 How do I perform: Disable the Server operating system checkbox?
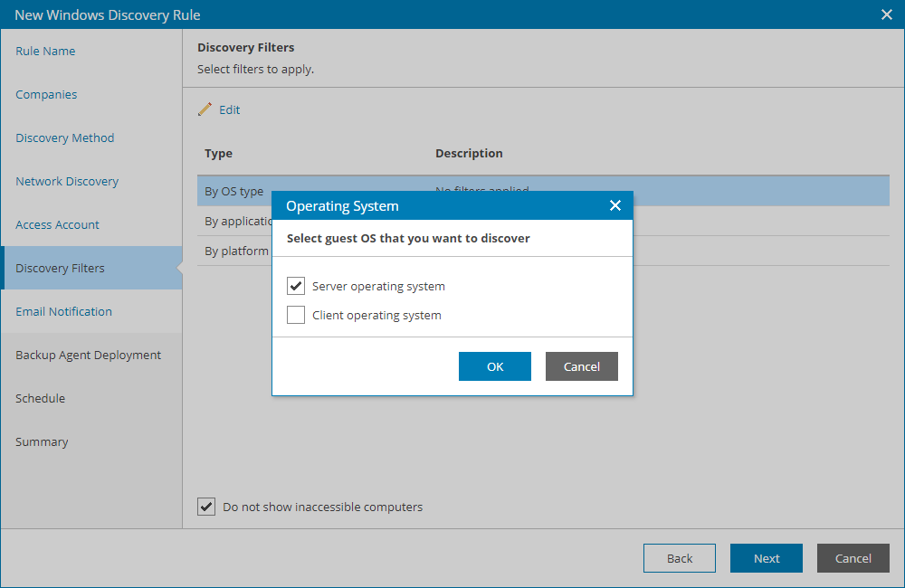pyautogui.click(x=295, y=285)
